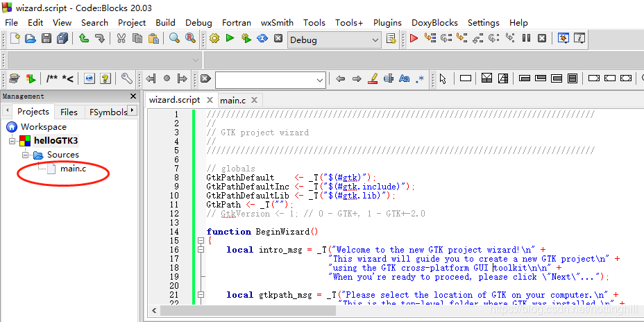
Task: Toggle code fold marker at line 21
Action: click(x=201, y=295)
